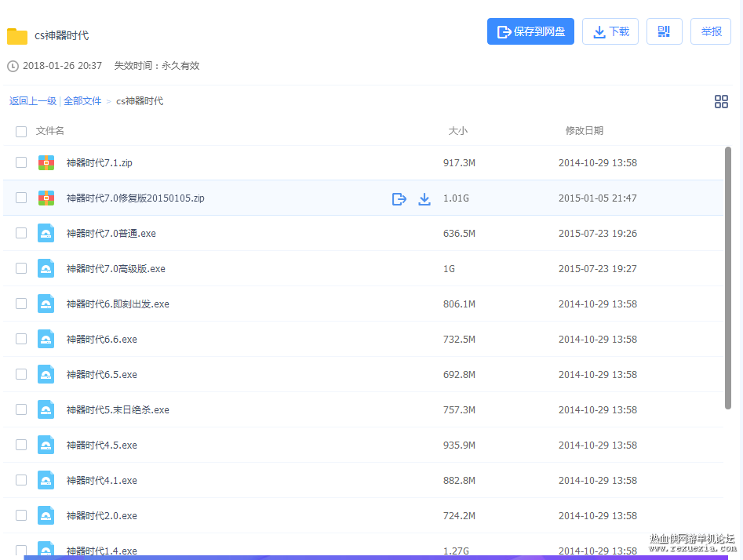743x560 pixels.
Task: Download 神器时代7.0修复版20150105.zip via row icon
Action: (x=424, y=199)
